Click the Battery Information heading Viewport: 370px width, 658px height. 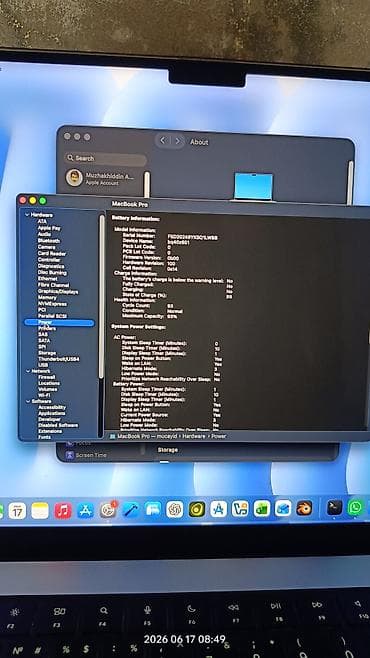point(135,219)
